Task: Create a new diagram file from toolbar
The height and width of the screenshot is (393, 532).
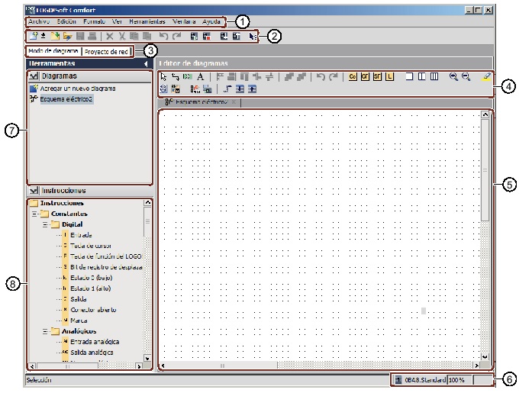Action: coord(33,36)
